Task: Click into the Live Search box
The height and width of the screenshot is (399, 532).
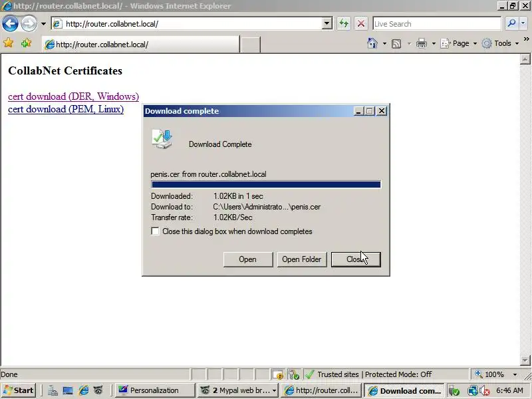Action: coord(437,24)
